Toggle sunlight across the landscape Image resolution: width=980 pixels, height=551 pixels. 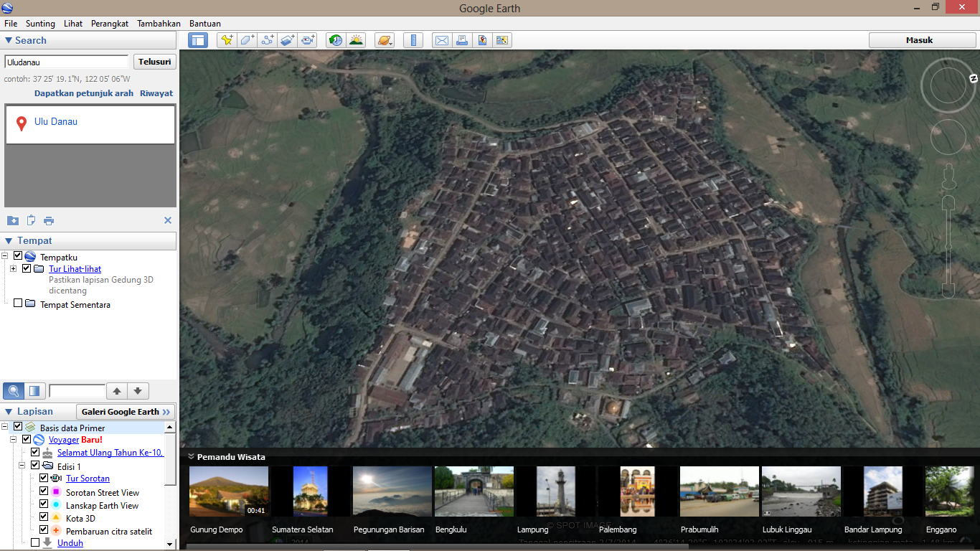(356, 40)
